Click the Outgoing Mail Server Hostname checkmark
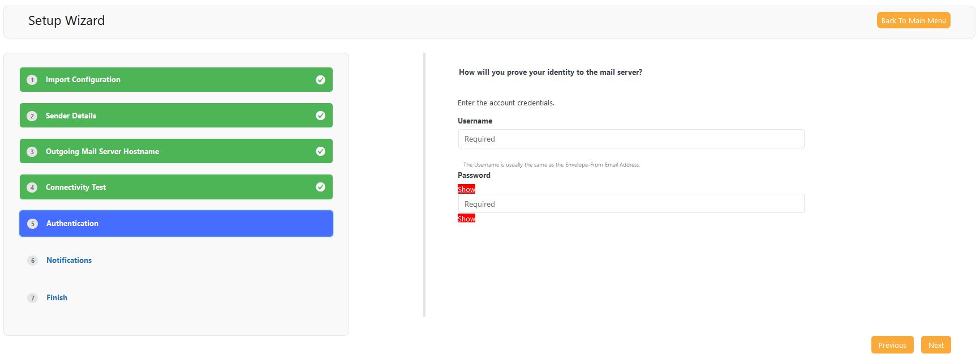The image size is (980, 362). click(x=320, y=151)
